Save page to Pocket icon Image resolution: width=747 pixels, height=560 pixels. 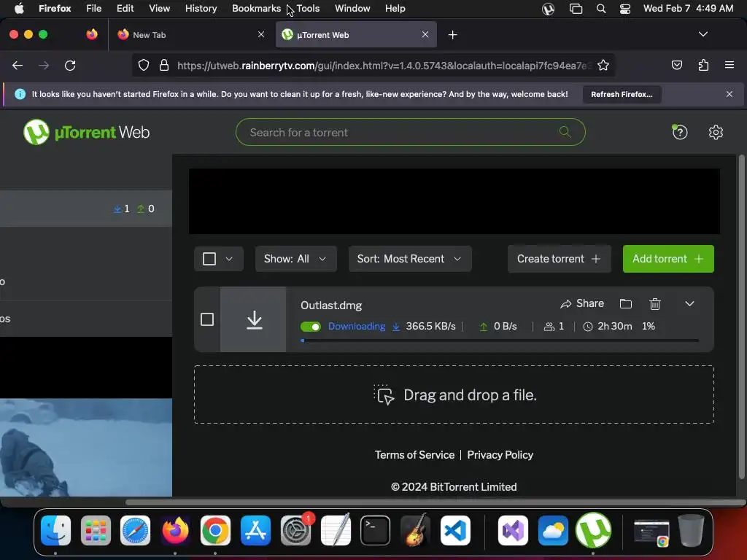(676, 65)
